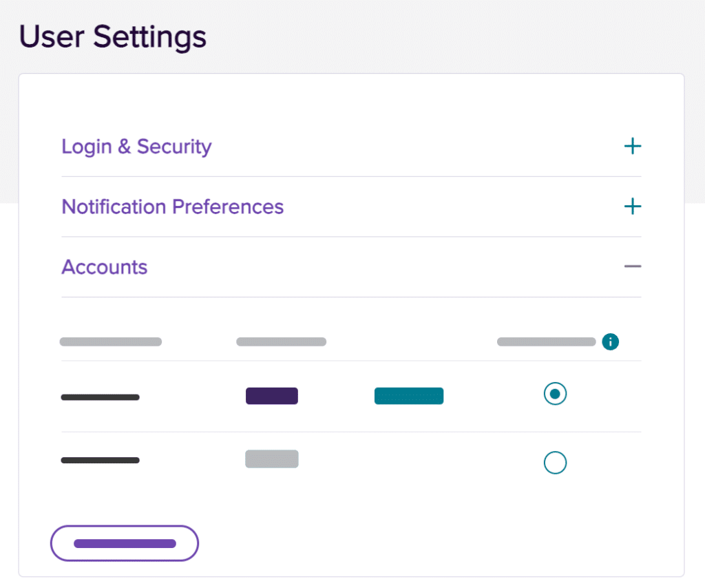
Task: Click the teal status badge
Action: point(409,395)
